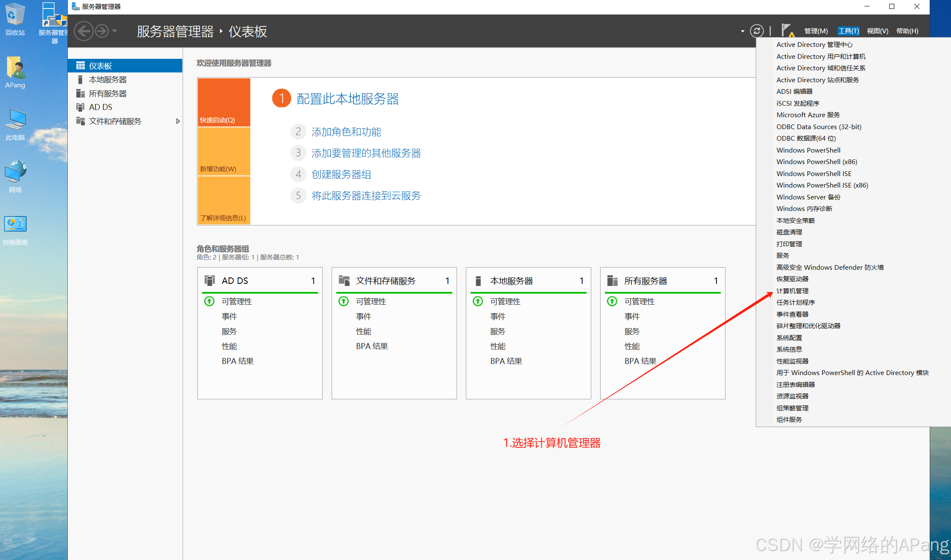Image resolution: width=951 pixels, height=560 pixels.
Task: Open 本地服务器 tile header
Action: tap(511, 281)
